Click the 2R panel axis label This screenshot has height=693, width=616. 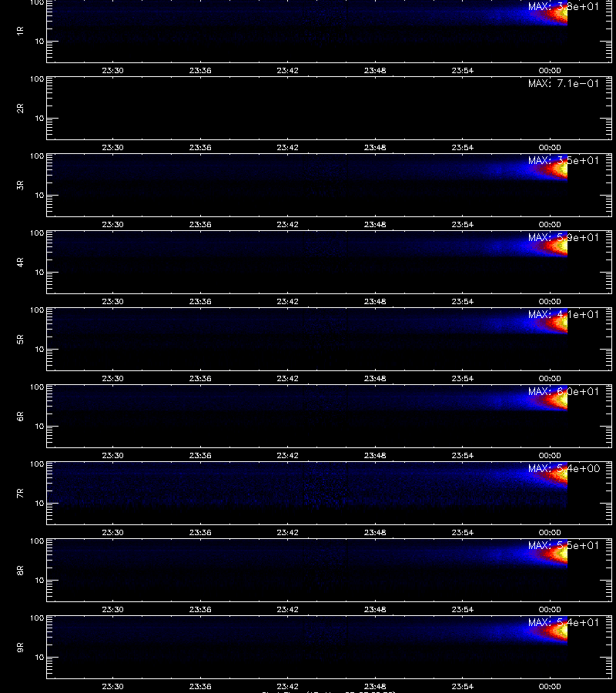20,109
